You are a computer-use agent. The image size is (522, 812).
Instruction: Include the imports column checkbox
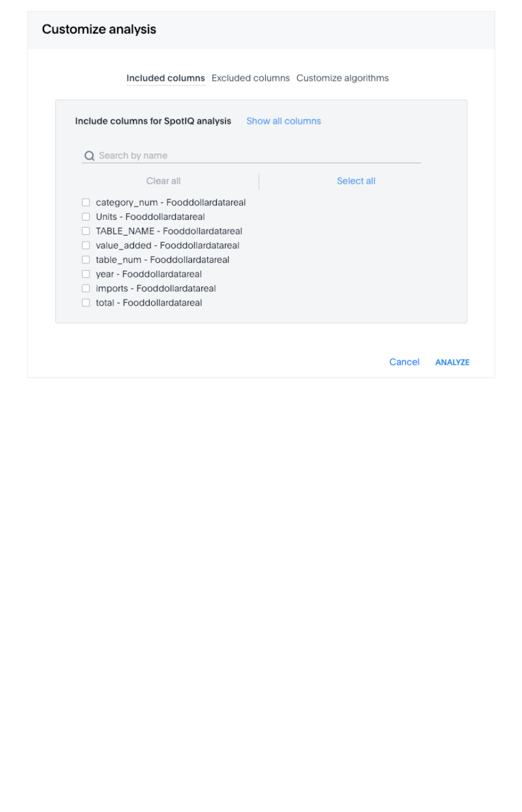coord(86,288)
